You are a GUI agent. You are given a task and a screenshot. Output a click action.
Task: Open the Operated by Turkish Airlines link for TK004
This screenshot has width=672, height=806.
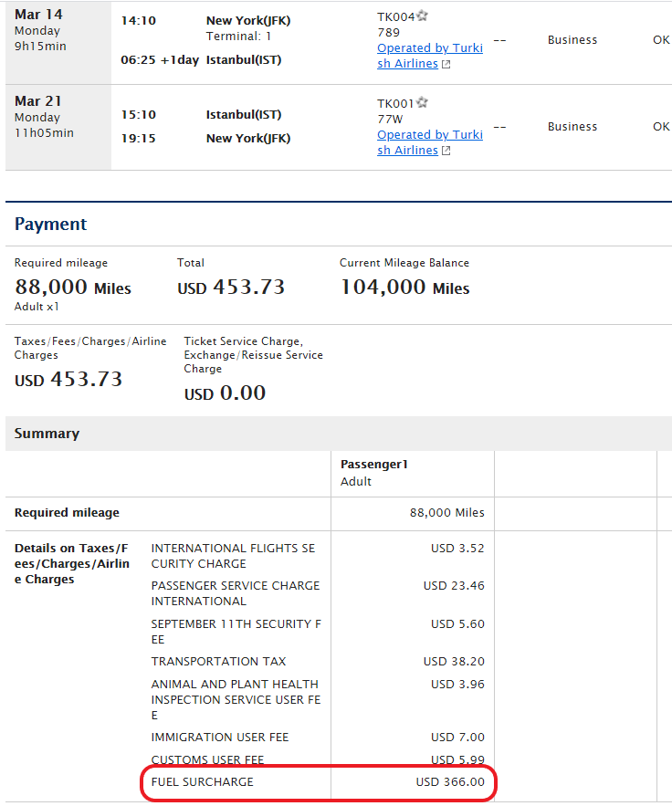pyautogui.click(x=430, y=56)
